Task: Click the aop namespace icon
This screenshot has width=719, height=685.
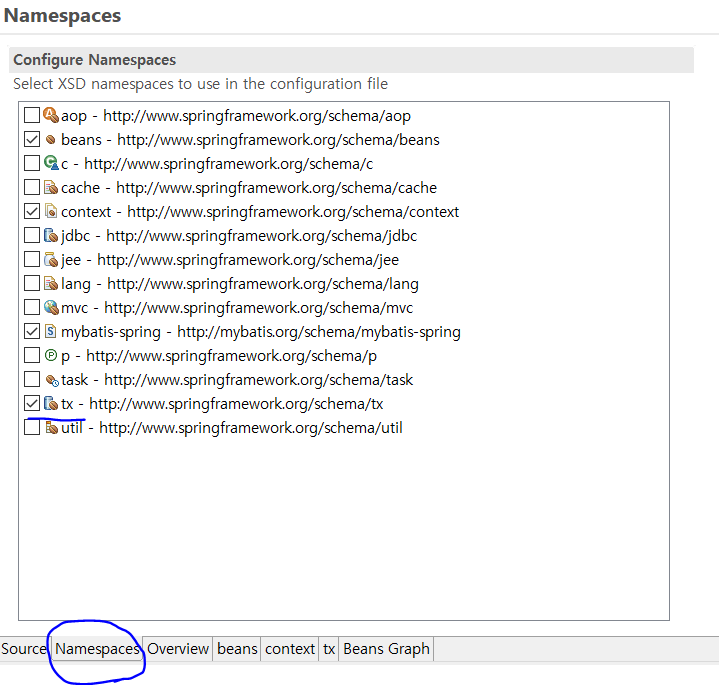Action: tap(51, 115)
